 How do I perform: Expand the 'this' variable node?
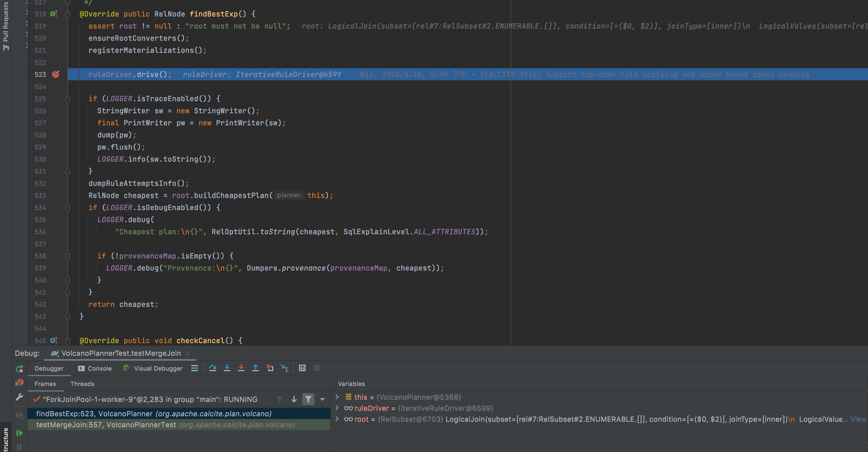337,397
